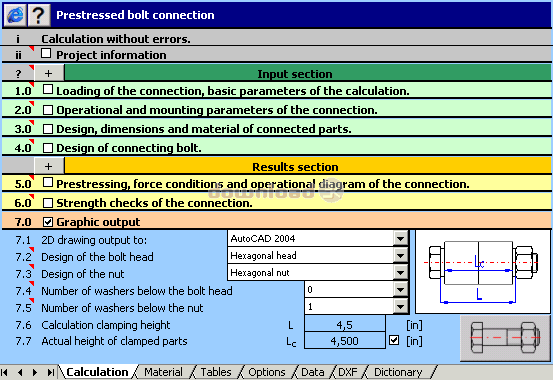This screenshot has height=380, width=553.
Task: Go to previous sheet tab arrow
Action: point(20,372)
